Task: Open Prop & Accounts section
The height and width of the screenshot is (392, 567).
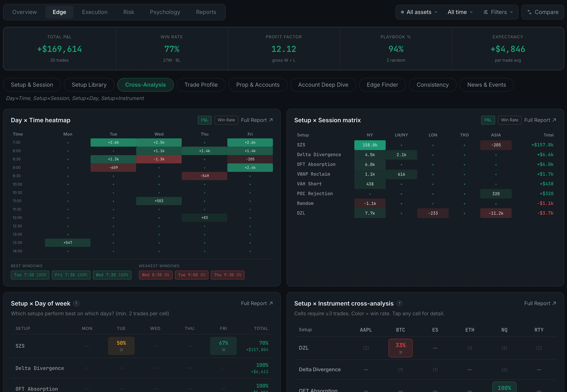Action: tap(258, 85)
